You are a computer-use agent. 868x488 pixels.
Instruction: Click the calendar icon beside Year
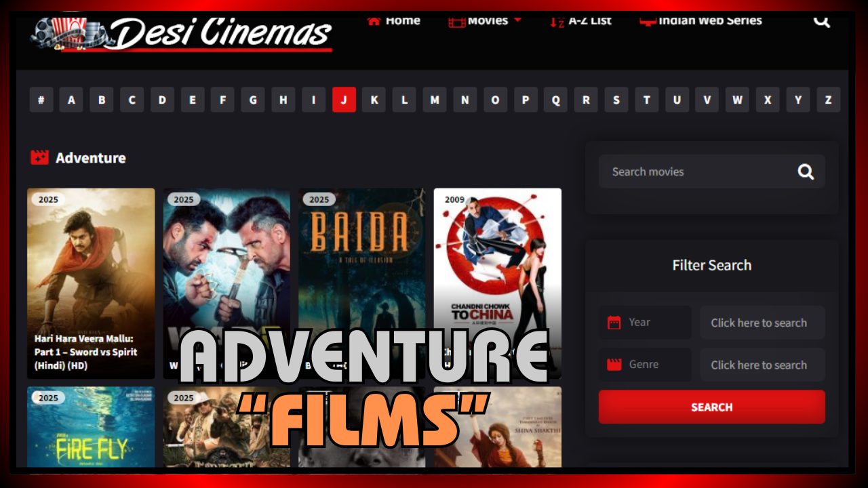click(x=614, y=323)
